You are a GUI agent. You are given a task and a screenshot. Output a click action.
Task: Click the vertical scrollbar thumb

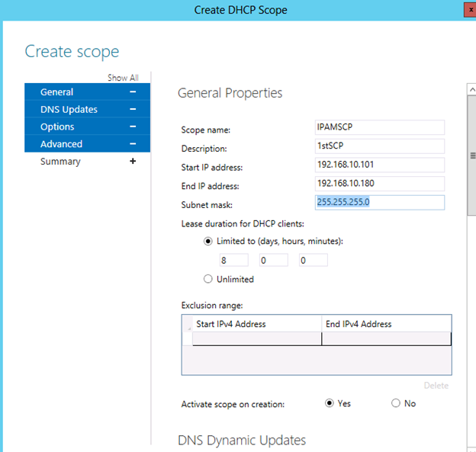tap(471, 155)
